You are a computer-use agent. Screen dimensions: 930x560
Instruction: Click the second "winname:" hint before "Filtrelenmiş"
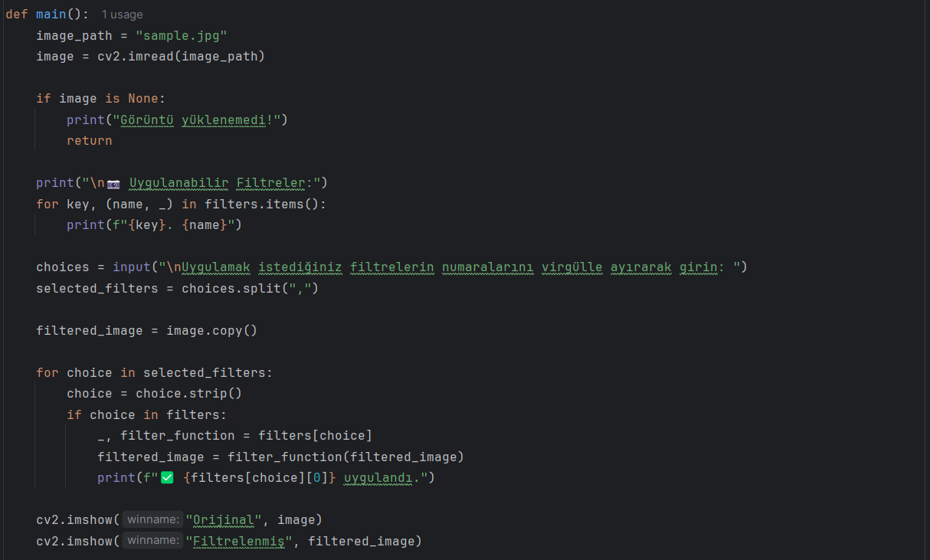tap(152, 542)
